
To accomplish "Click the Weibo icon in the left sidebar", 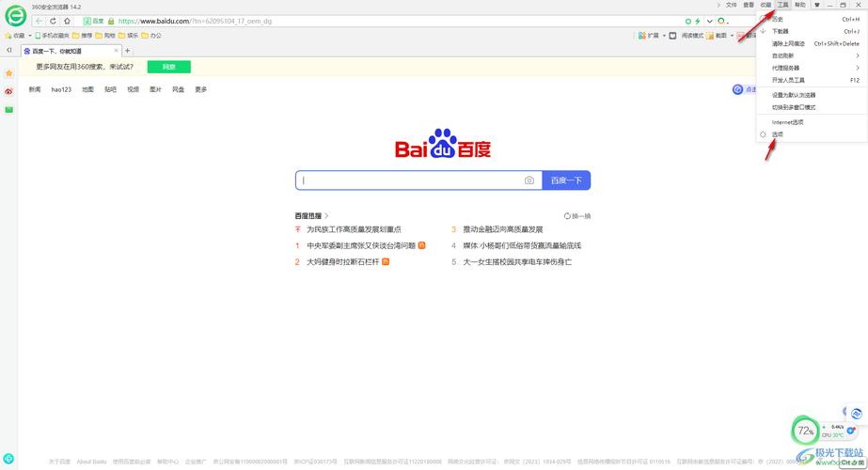I will pos(9,91).
